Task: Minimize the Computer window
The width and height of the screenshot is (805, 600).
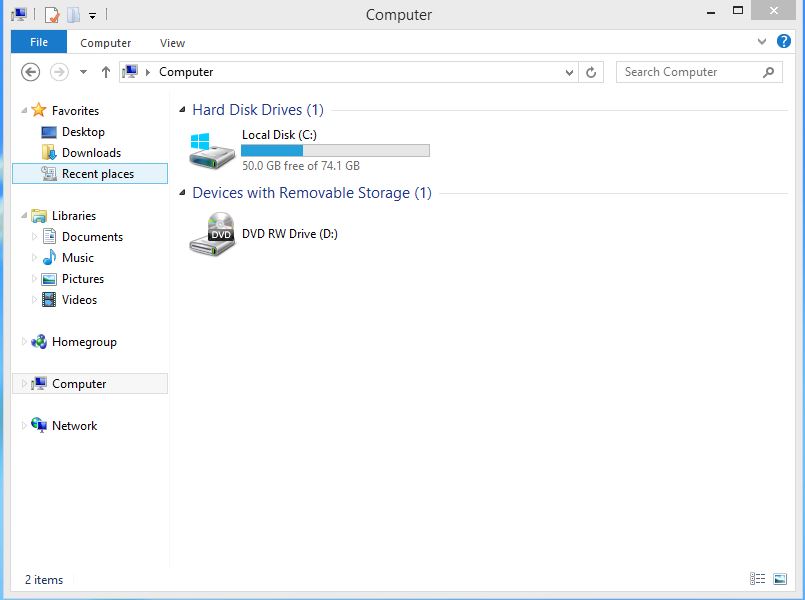Action: (711, 12)
